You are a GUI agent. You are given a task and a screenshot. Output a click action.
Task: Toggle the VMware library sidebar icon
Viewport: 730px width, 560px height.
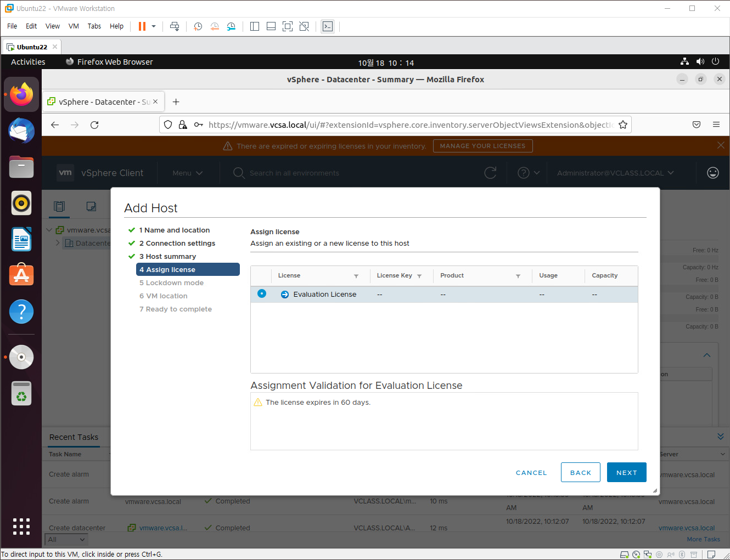255,26
